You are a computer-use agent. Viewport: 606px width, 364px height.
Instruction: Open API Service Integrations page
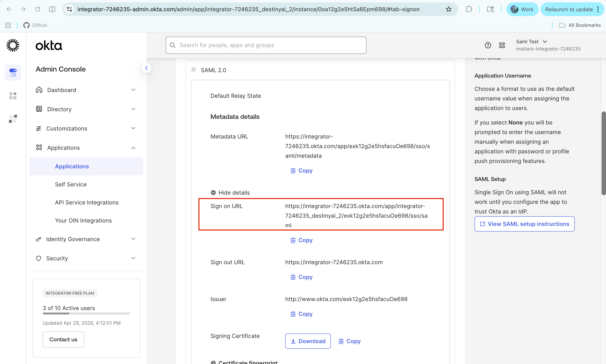(87, 202)
